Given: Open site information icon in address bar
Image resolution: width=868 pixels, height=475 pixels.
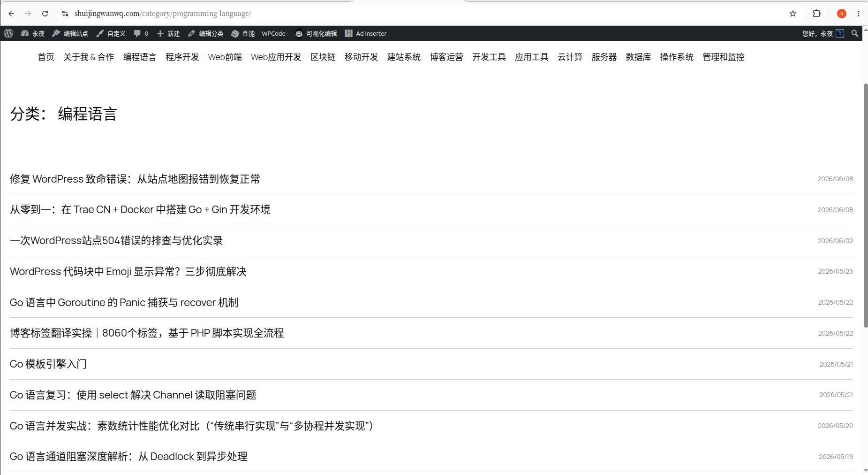Looking at the screenshot, I should 65,14.
